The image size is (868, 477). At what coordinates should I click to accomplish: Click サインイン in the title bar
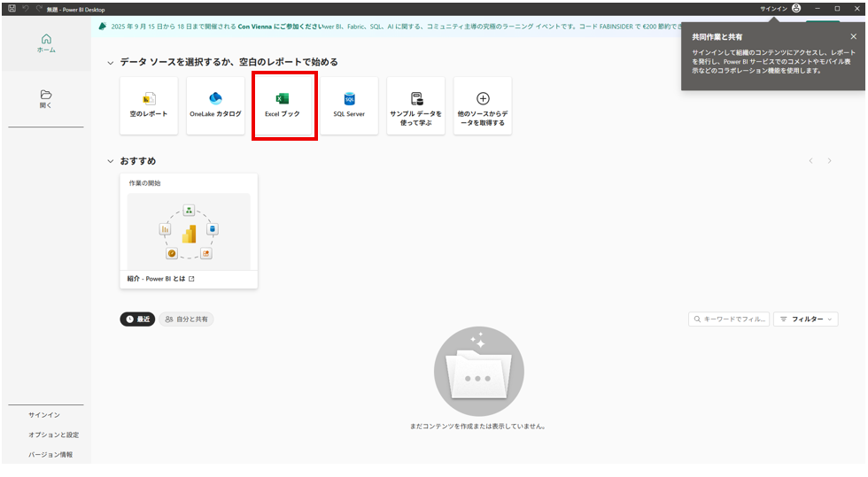point(773,9)
